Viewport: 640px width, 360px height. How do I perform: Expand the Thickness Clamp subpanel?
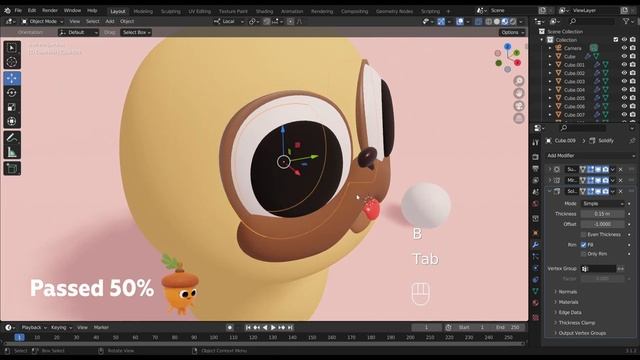pos(576,323)
